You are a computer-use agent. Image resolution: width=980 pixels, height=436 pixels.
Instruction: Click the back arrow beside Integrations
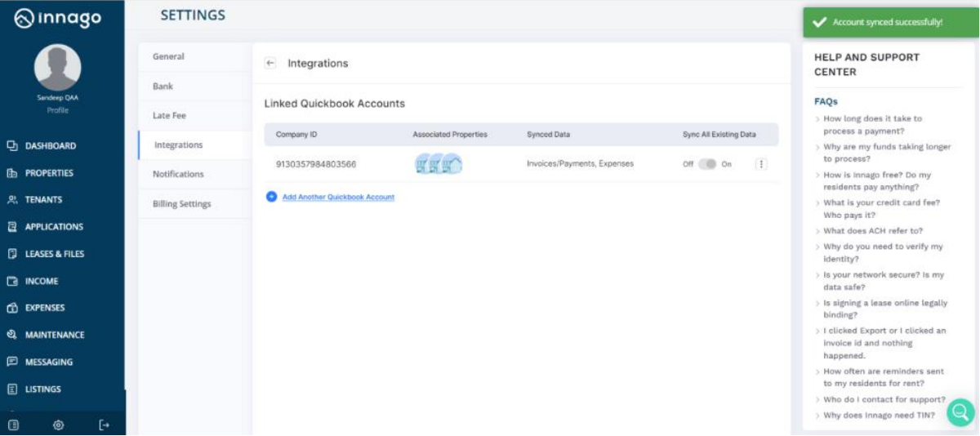point(270,63)
